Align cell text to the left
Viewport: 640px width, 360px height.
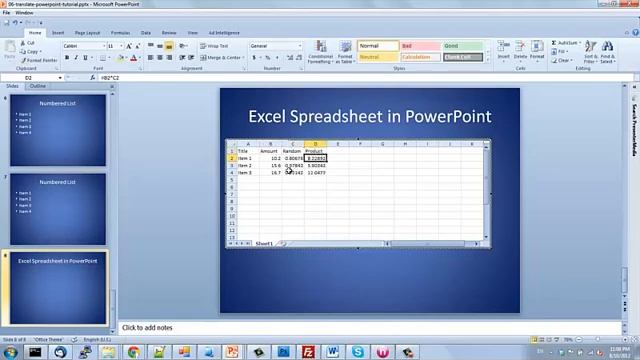point(151,58)
